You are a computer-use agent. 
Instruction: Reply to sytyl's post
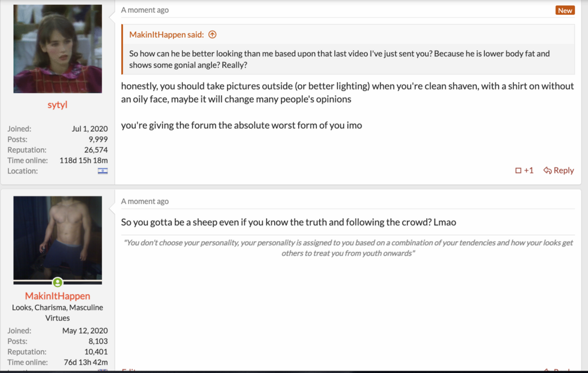(559, 170)
